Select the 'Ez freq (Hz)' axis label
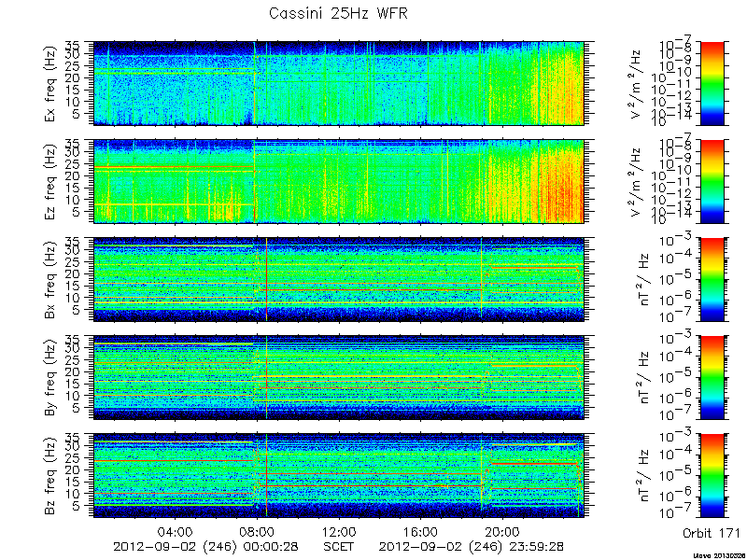Viewport: 747px width, 560px height. click(51, 181)
